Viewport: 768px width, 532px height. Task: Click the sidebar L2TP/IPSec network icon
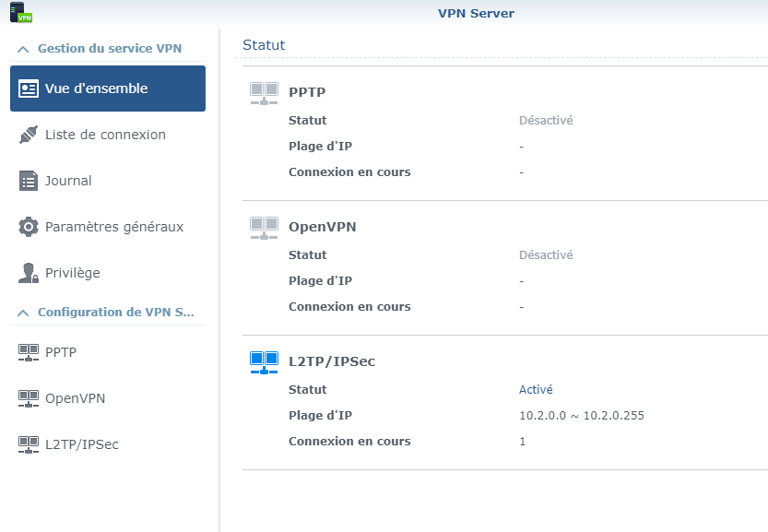29,444
